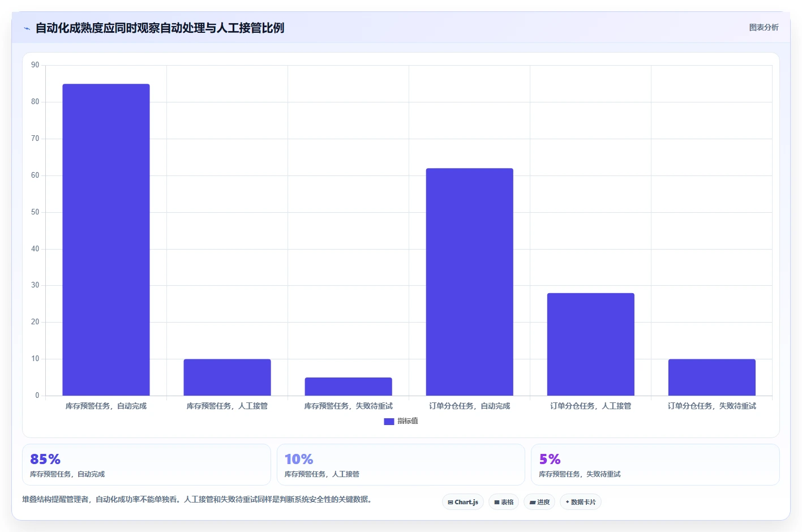Click x-axis label 订单分仓任务，失败待重试
802x532 pixels.
pyautogui.click(x=711, y=406)
